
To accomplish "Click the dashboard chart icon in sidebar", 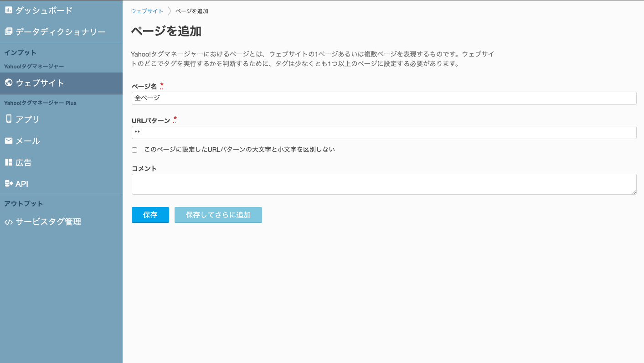I will pos(8,10).
